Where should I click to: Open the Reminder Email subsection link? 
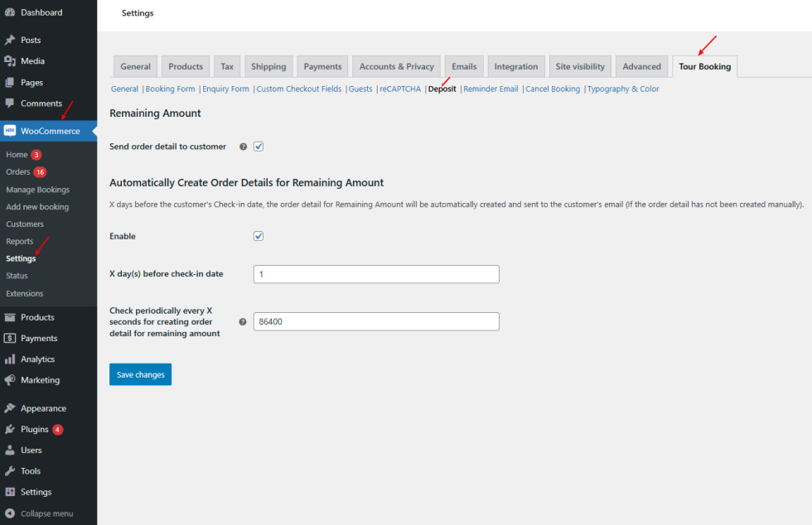point(491,89)
